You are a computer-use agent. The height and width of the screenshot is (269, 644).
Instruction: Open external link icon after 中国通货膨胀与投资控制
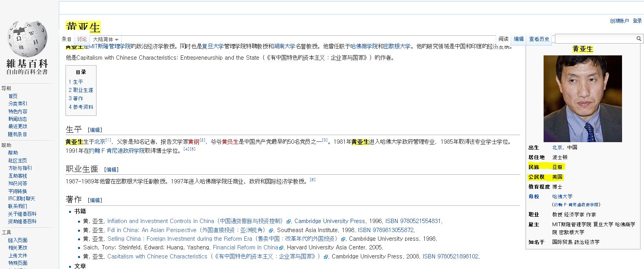pyautogui.click(x=289, y=221)
